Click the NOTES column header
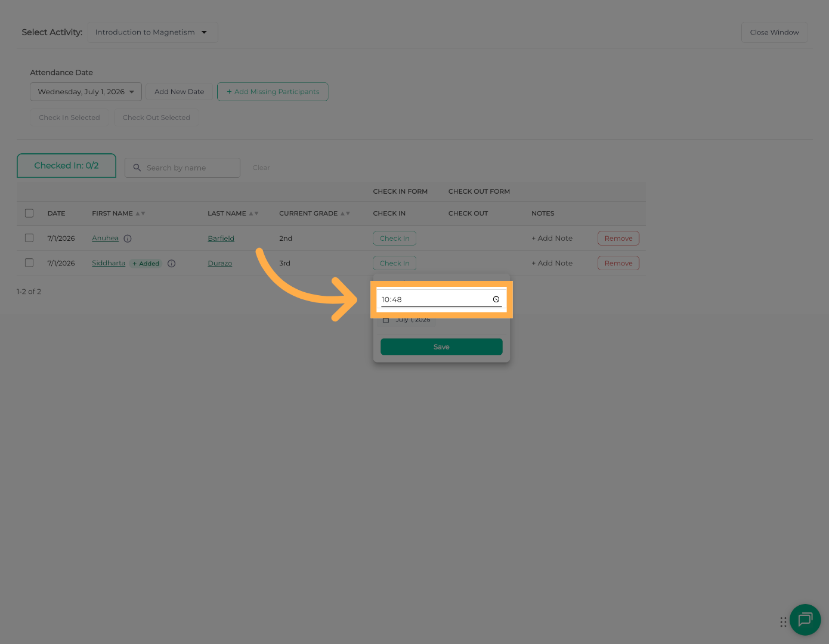 click(x=543, y=213)
